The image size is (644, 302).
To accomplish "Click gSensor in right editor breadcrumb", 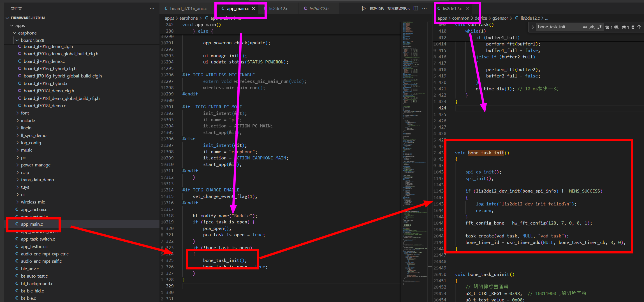I will pos(500,18).
